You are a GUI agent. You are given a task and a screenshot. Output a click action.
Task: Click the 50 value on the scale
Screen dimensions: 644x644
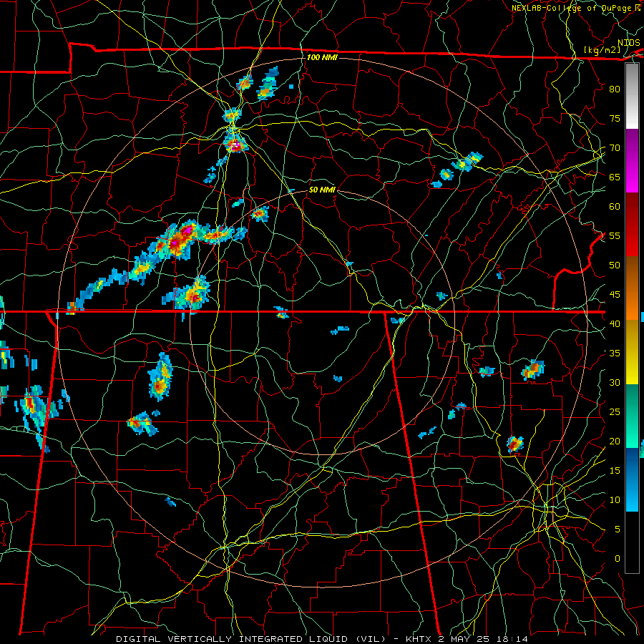point(615,265)
